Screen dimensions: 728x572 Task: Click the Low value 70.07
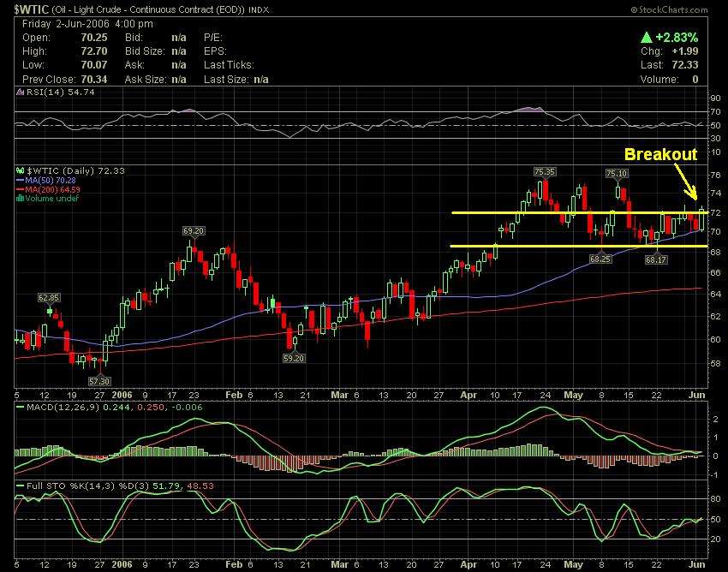click(94, 65)
